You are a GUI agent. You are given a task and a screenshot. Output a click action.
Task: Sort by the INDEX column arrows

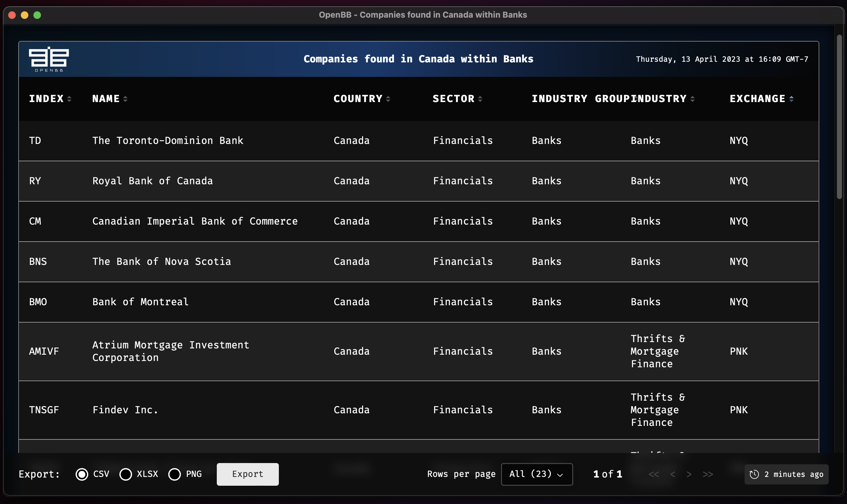(x=69, y=99)
